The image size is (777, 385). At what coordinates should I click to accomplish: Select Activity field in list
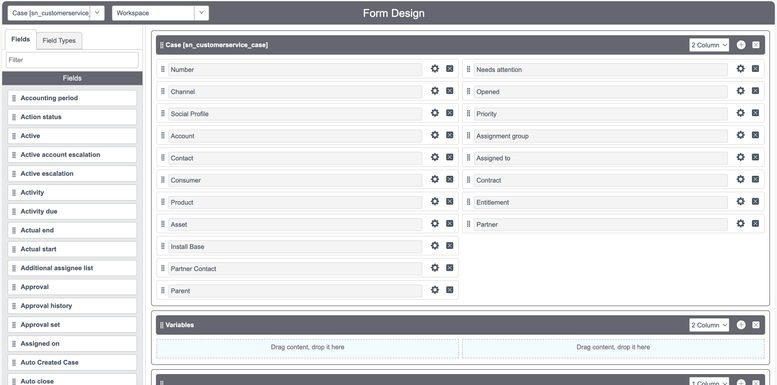coord(72,192)
